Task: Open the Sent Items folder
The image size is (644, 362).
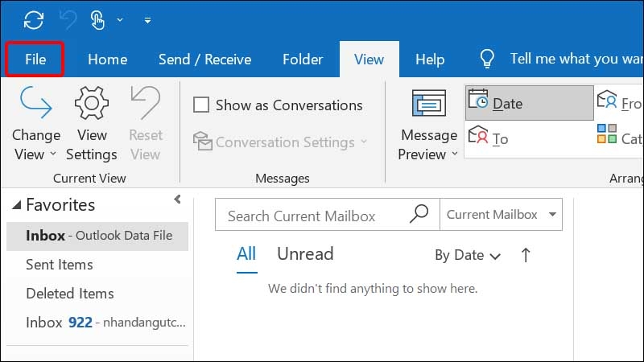Action: coord(97,265)
